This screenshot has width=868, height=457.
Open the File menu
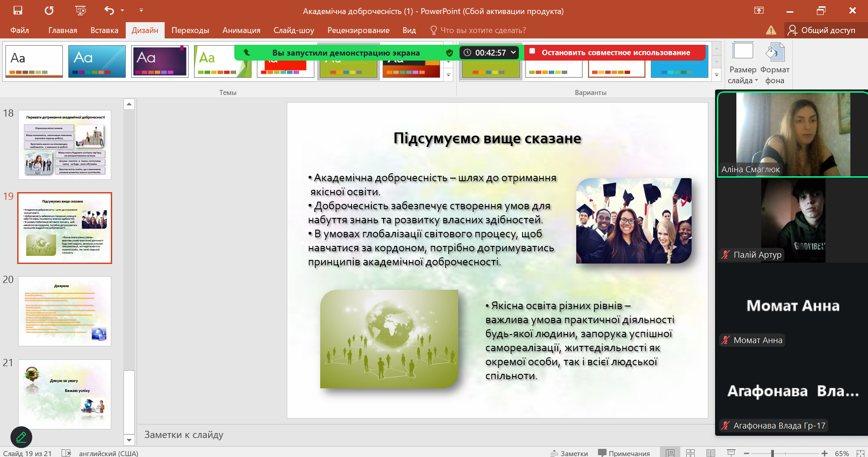coord(19,30)
